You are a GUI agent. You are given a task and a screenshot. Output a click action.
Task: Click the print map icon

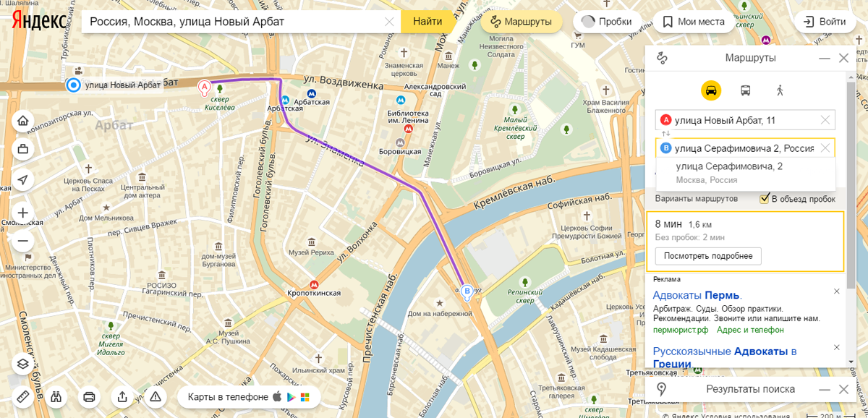[x=90, y=396]
